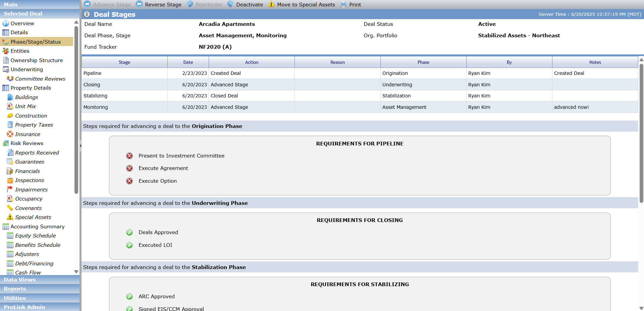
Task: Select the Stabilizing stage row cell
Action: click(x=124, y=96)
